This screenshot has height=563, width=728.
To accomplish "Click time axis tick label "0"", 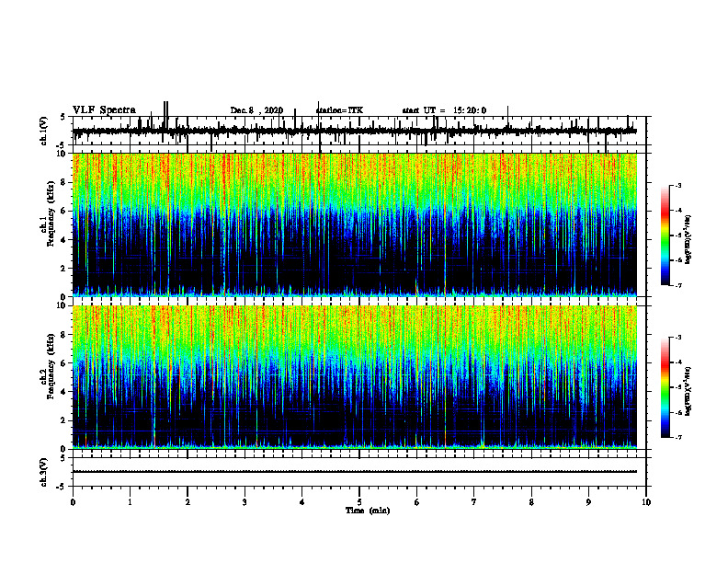I will (x=73, y=502).
